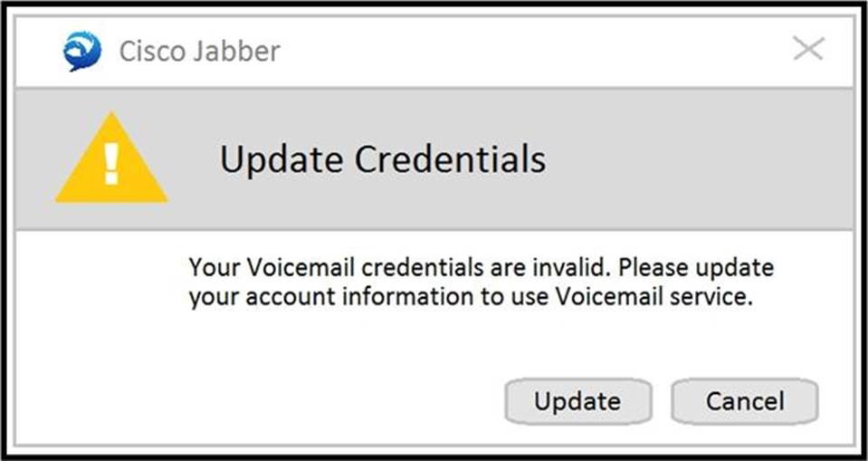Click the word "Update" in the heading

tap(281, 159)
